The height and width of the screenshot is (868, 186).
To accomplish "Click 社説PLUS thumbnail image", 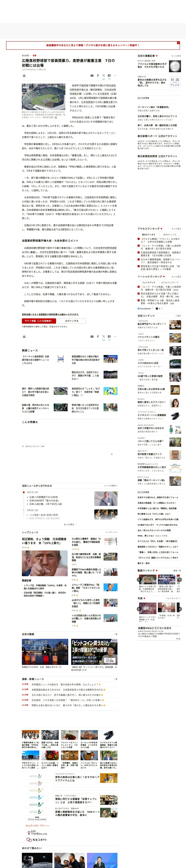I will (x=175, y=82).
